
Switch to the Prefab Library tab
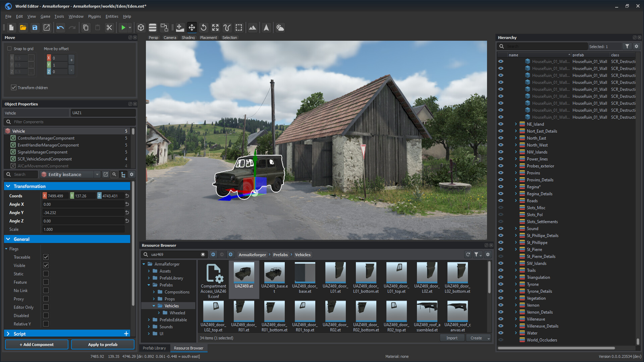coord(154,348)
